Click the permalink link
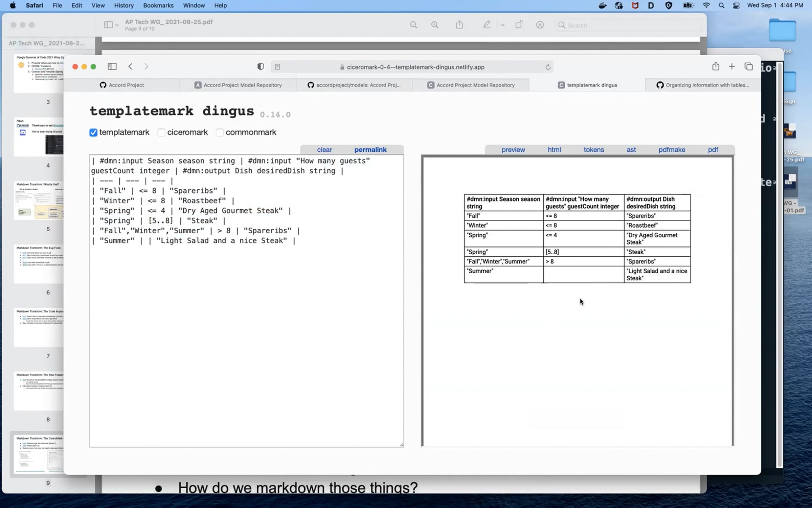812x508 pixels. (x=370, y=150)
